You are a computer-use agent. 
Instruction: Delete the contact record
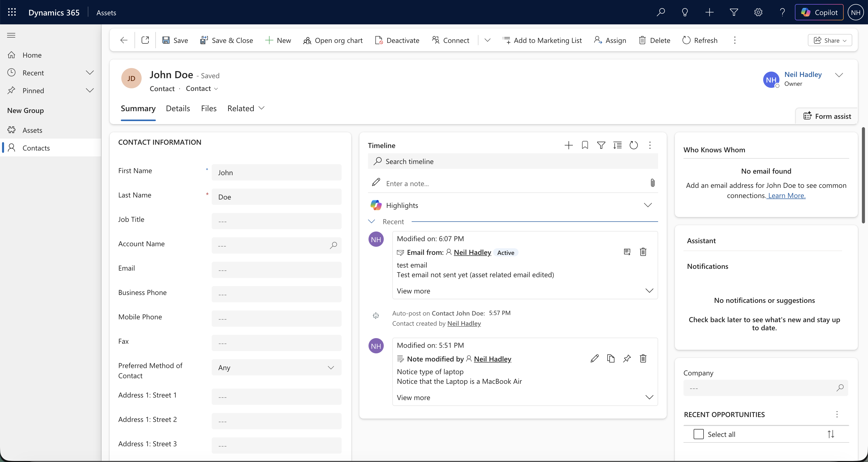coord(655,40)
